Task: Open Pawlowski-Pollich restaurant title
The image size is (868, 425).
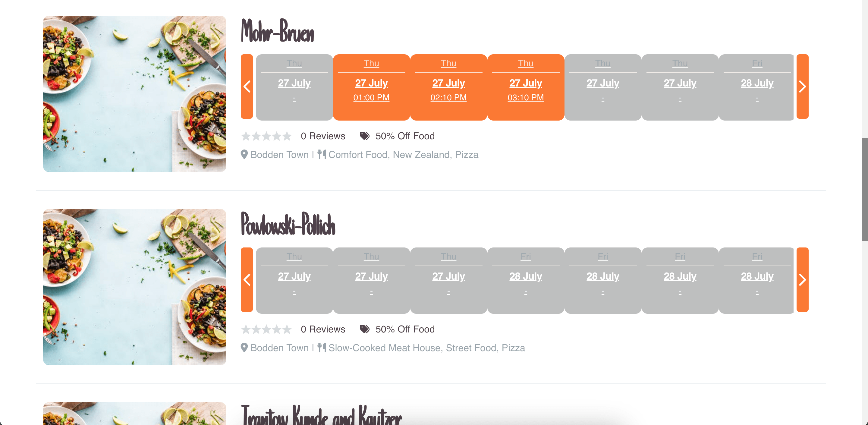Action: (288, 224)
